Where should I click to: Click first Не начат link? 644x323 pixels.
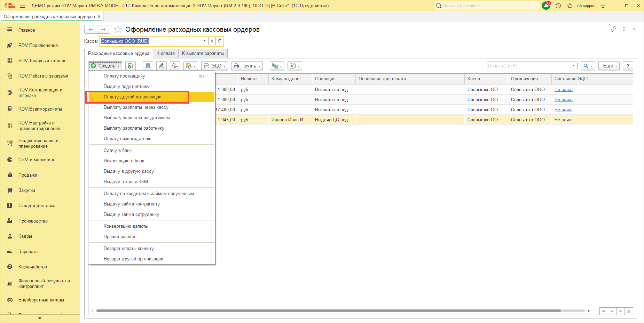coord(564,90)
